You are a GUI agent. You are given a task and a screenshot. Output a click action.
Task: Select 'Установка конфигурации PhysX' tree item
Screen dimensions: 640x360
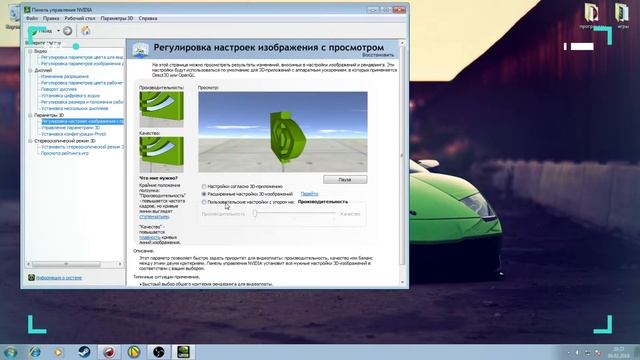pos(73,134)
